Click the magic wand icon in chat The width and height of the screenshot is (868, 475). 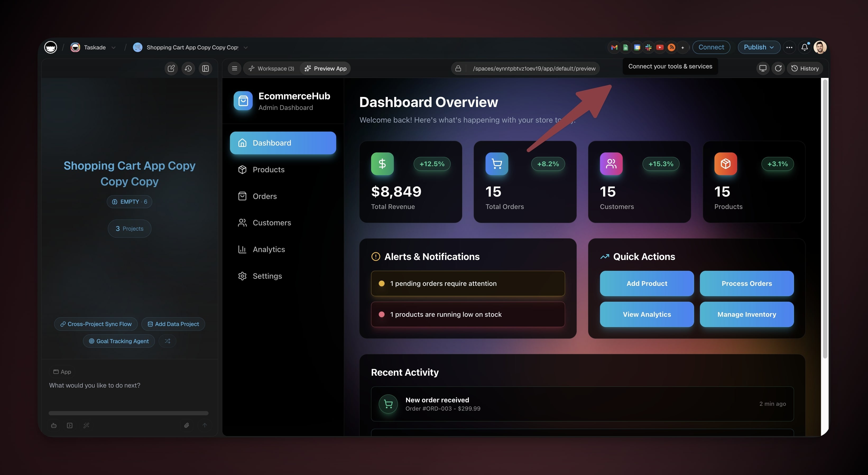(x=86, y=426)
